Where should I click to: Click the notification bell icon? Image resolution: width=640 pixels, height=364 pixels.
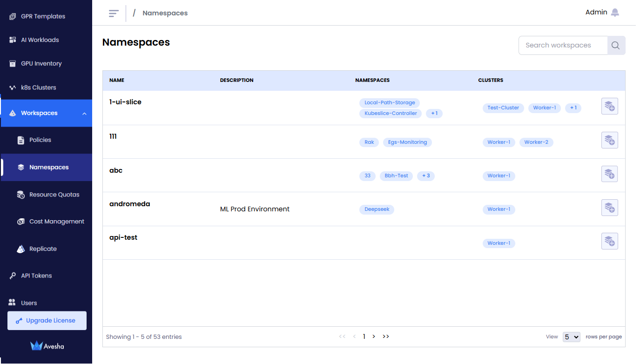(615, 13)
